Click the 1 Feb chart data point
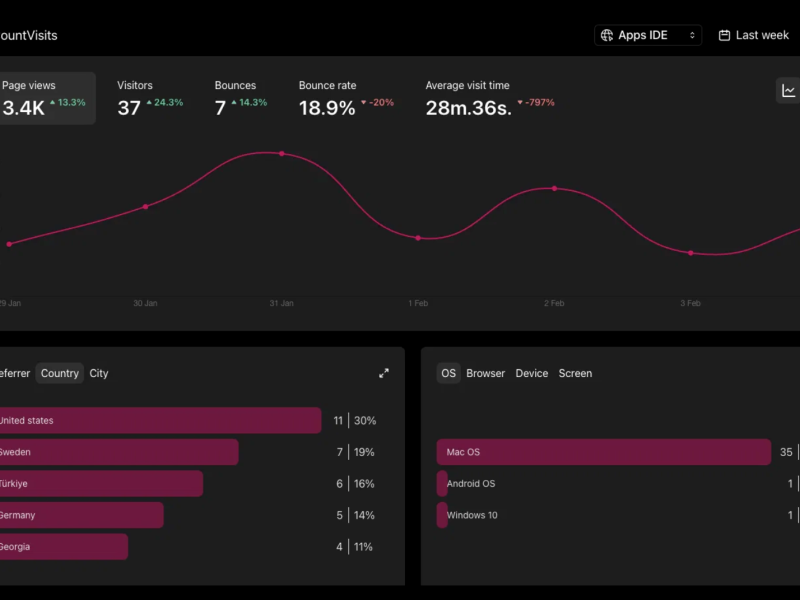The height and width of the screenshot is (600, 800). pos(418,238)
